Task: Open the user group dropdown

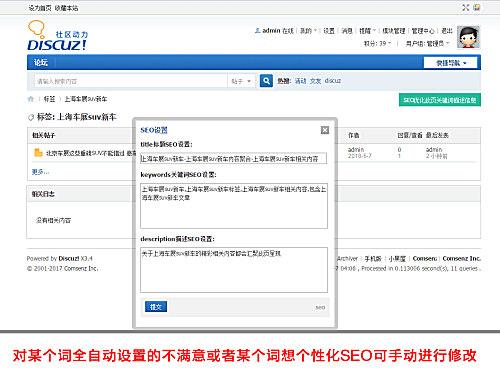Action: click(x=428, y=43)
